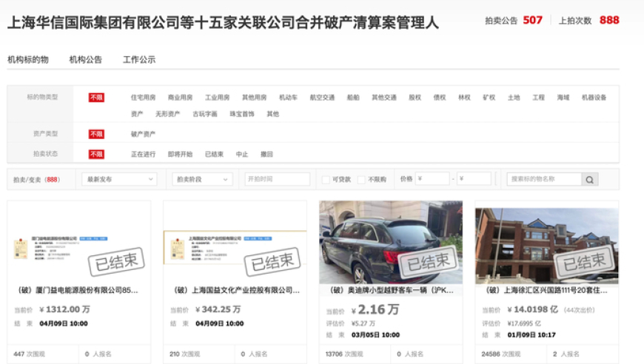Click the search magnifier icon button
This screenshot has width=644, height=364.
pos(589,179)
